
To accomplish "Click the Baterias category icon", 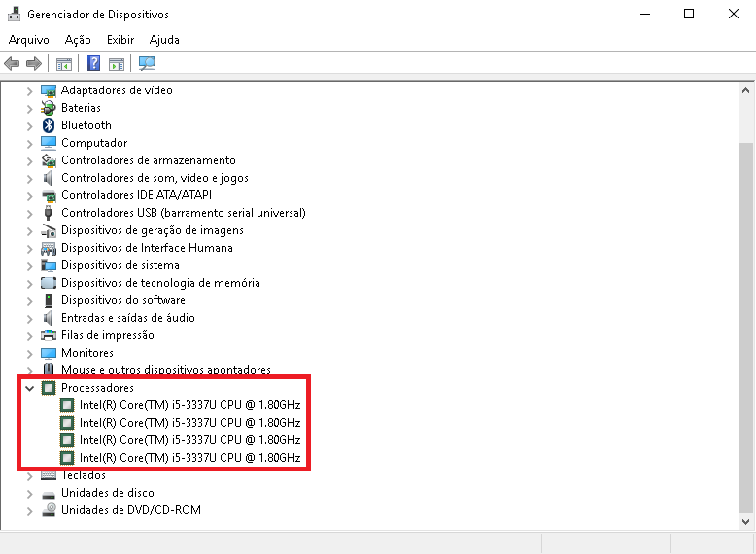I will (49, 108).
